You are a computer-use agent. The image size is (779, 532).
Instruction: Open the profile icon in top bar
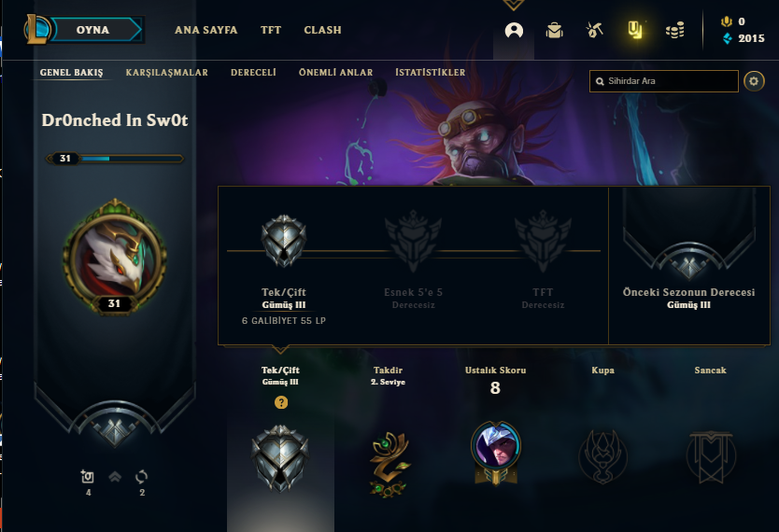pyautogui.click(x=514, y=31)
